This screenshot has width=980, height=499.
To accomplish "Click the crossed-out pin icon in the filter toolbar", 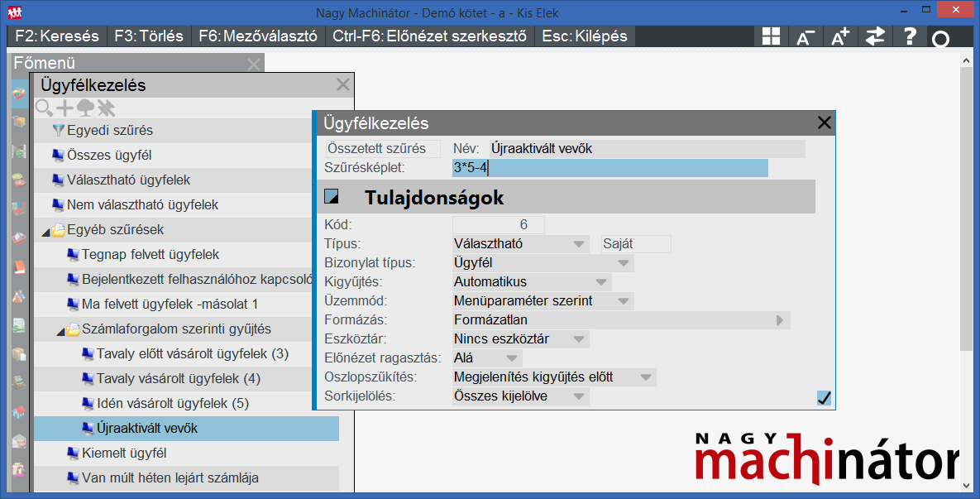I will coord(105,108).
